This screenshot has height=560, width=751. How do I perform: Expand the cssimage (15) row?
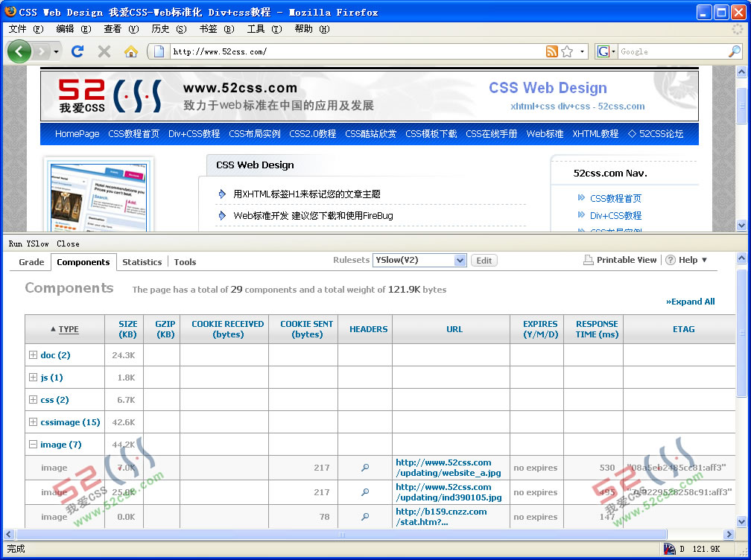(33, 421)
